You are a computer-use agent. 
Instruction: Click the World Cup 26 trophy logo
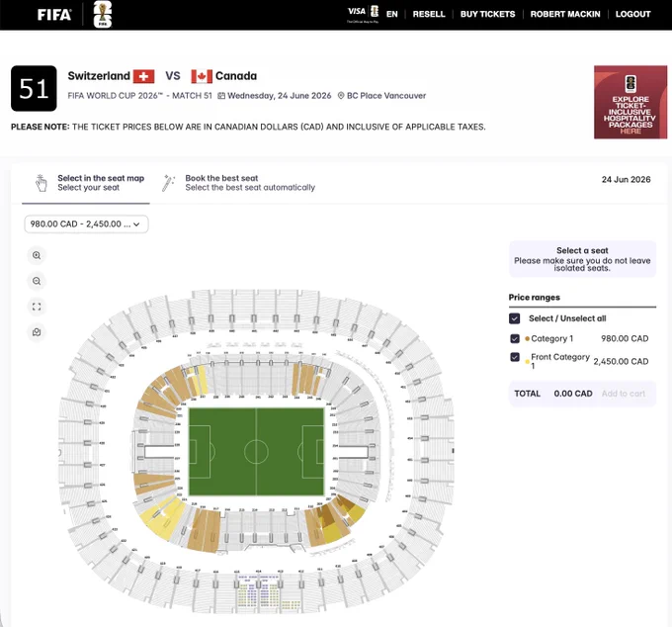pyautogui.click(x=103, y=15)
